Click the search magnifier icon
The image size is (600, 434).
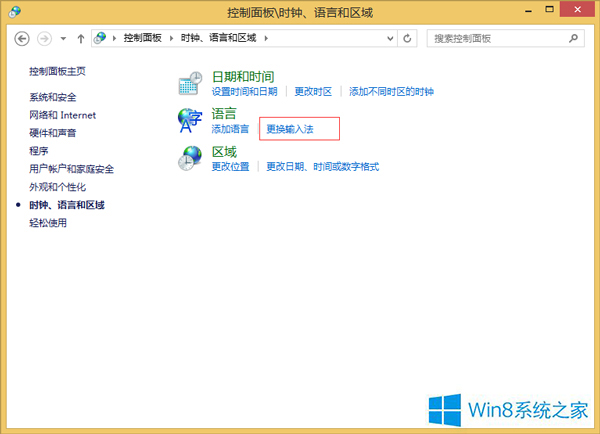pos(573,38)
